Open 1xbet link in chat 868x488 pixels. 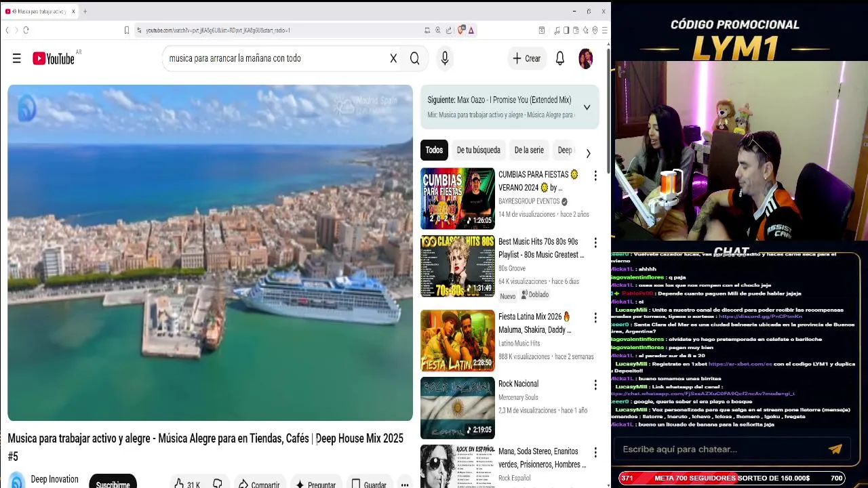click(740, 364)
